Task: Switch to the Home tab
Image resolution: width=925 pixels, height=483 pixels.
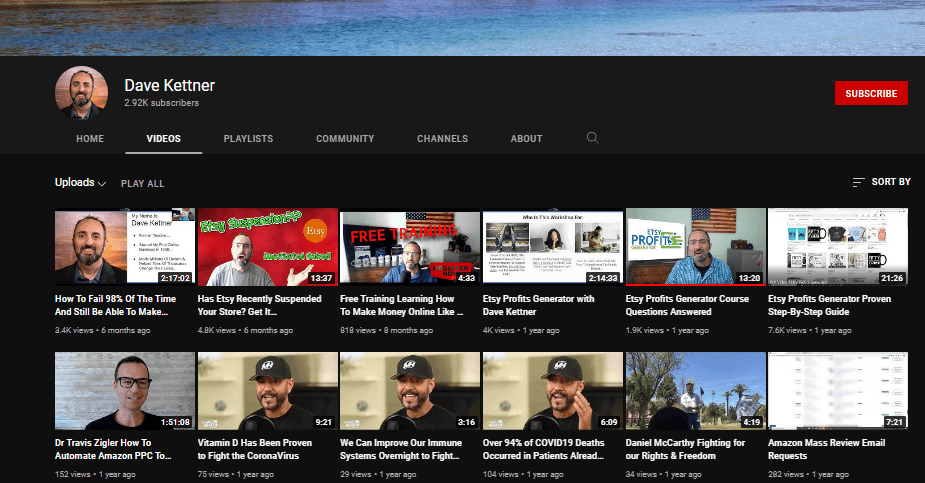Action: click(x=90, y=139)
